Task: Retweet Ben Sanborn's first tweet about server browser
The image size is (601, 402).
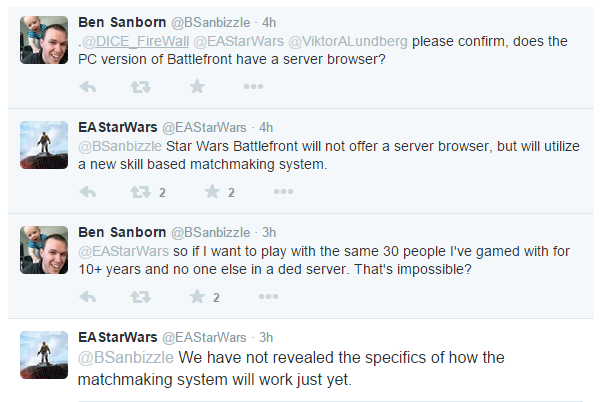Action: tap(141, 87)
